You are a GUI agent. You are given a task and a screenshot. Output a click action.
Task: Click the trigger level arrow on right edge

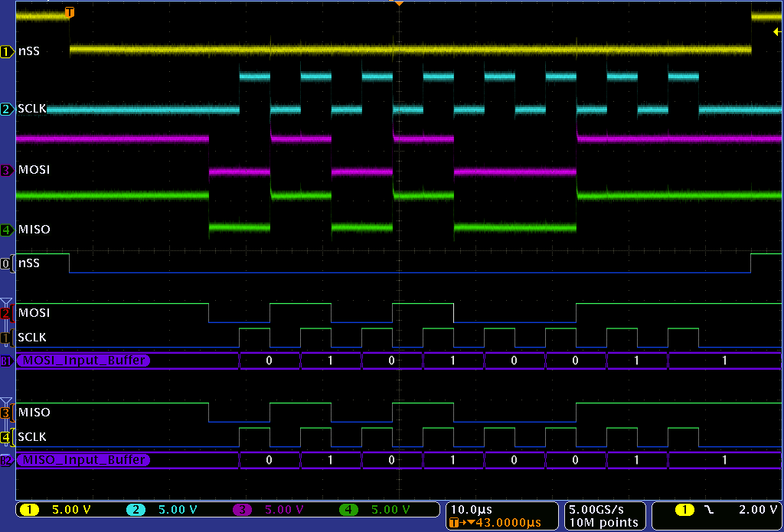pyautogui.click(x=776, y=31)
